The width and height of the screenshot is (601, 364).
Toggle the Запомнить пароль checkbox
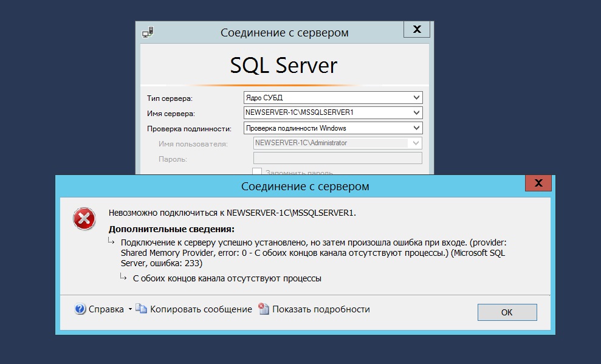click(x=257, y=172)
